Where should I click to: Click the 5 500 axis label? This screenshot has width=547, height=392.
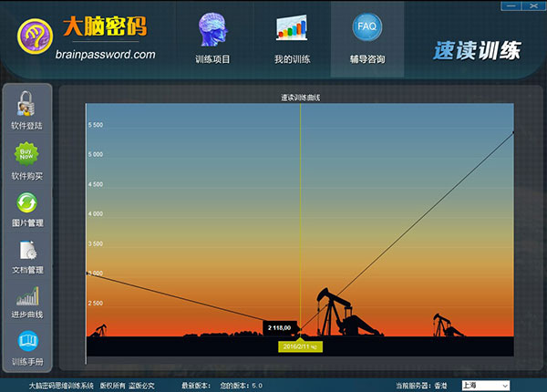[96, 125]
